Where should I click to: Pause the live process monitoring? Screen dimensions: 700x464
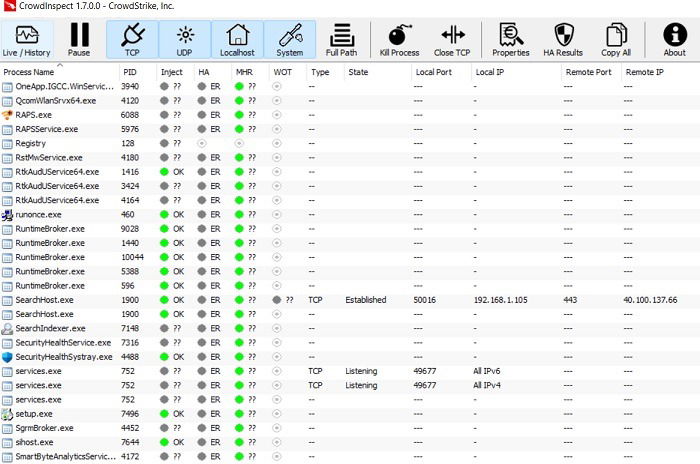tap(79, 39)
